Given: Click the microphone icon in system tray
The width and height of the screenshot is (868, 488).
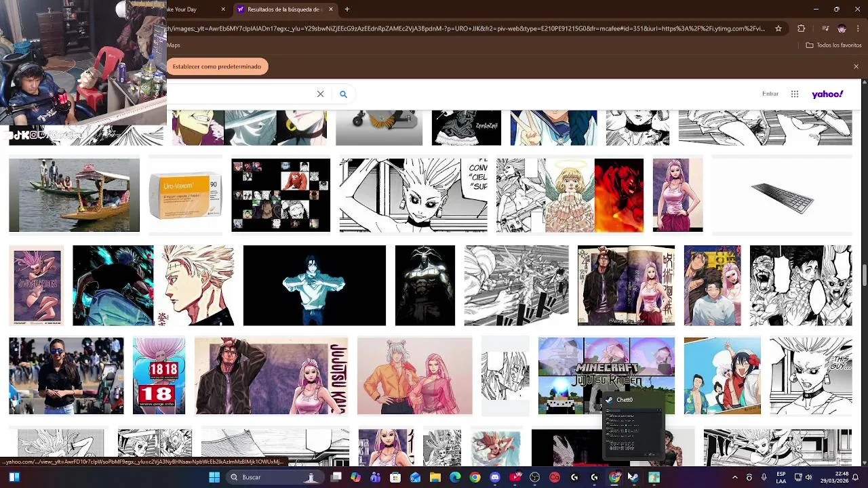Looking at the screenshot, I should [x=764, y=477].
